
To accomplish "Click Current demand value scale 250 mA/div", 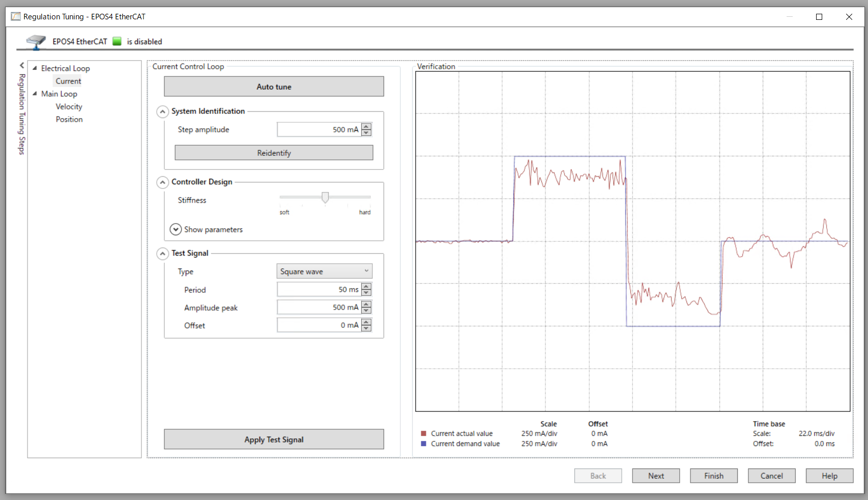I will [x=539, y=444].
